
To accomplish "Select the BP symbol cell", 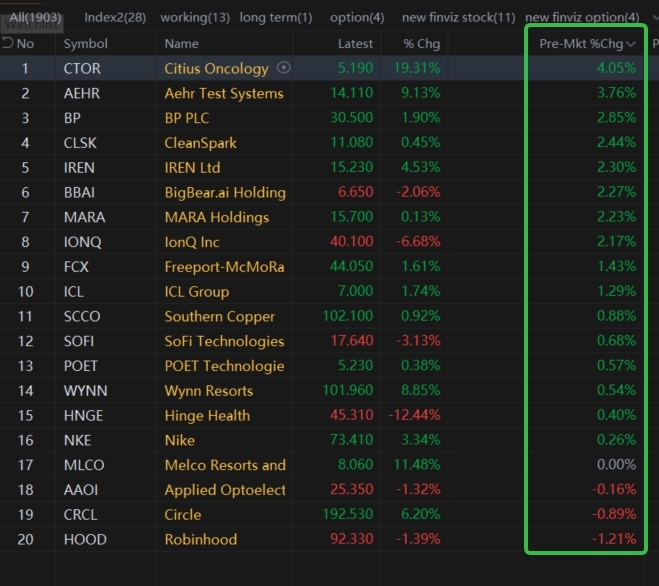I will [72, 118].
